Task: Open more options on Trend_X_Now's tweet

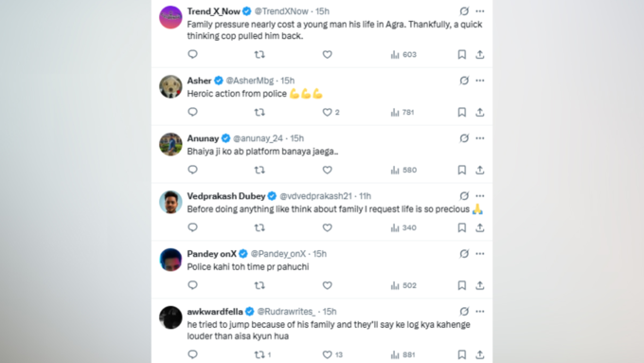Action: click(480, 11)
